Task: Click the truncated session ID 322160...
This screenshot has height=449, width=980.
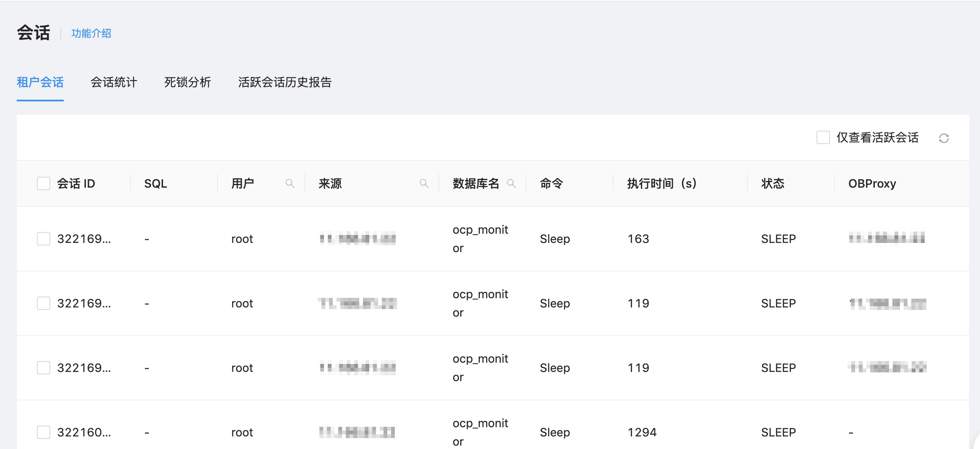Action: [x=84, y=432]
